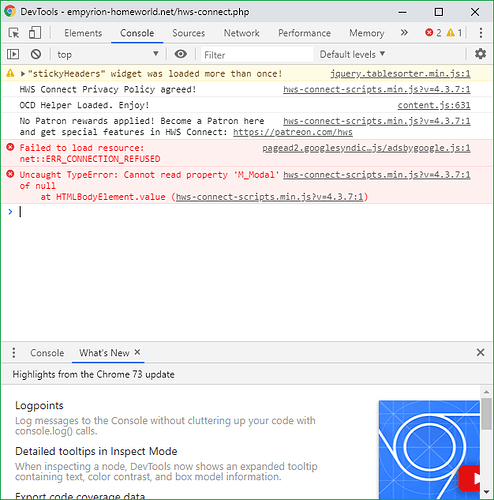The width and height of the screenshot is (494, 500).
Task: Close the What's New tab
Action: pyautogui.click(x=137, y=352)
